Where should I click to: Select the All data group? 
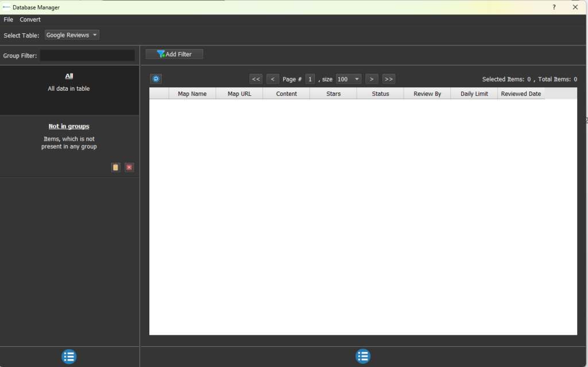pyautogui.click(x=69, y=76)
